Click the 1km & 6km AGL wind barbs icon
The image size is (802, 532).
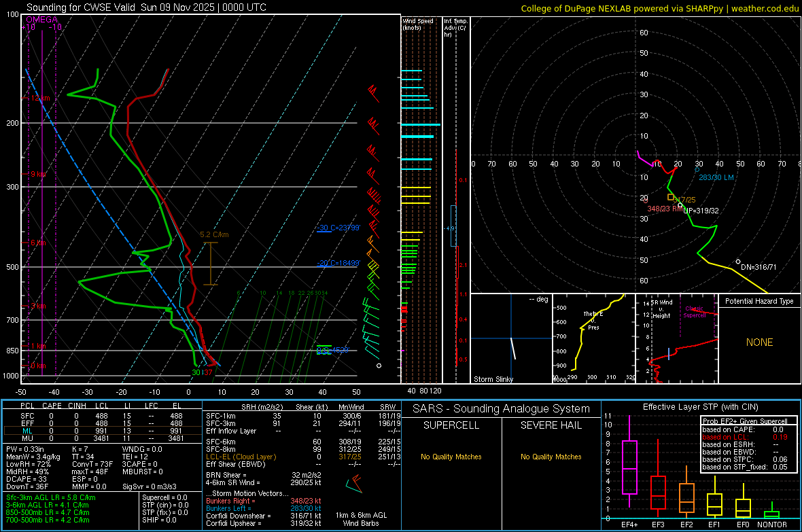click(x=354, y=484)
